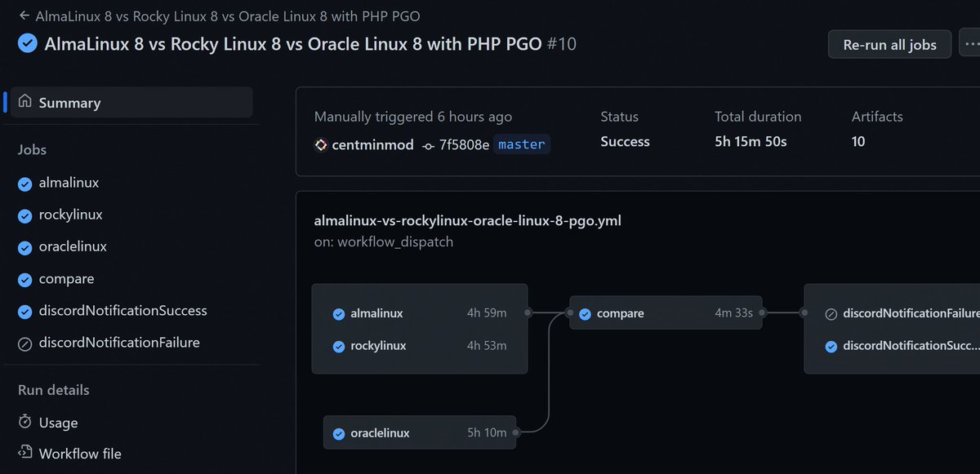980x474 pixels.
Task: Click the commit icon before 7f5808e
Action: click(x=429, y=145)
